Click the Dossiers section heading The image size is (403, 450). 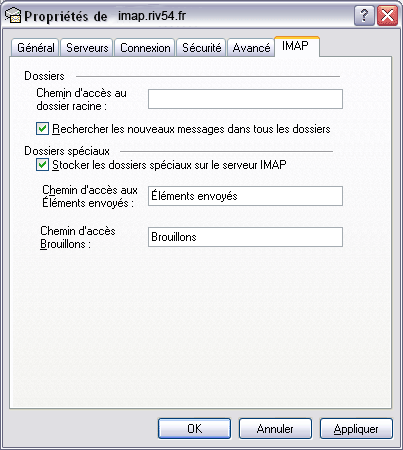(44, 76)
